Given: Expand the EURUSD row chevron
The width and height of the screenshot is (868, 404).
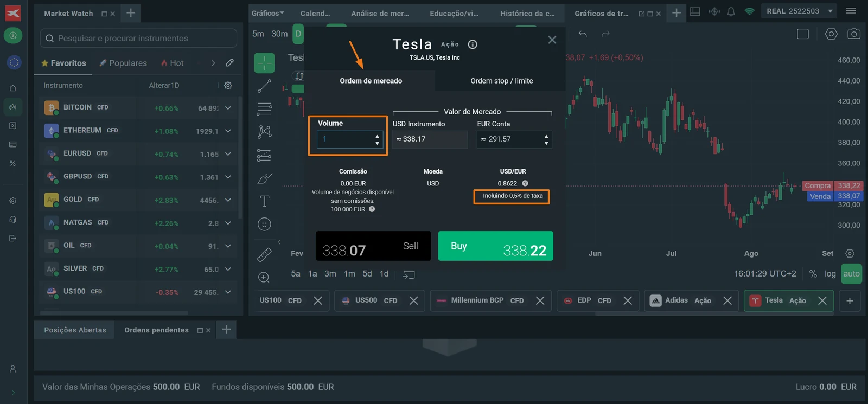Looking at the screenshot, I should point(228,154).
